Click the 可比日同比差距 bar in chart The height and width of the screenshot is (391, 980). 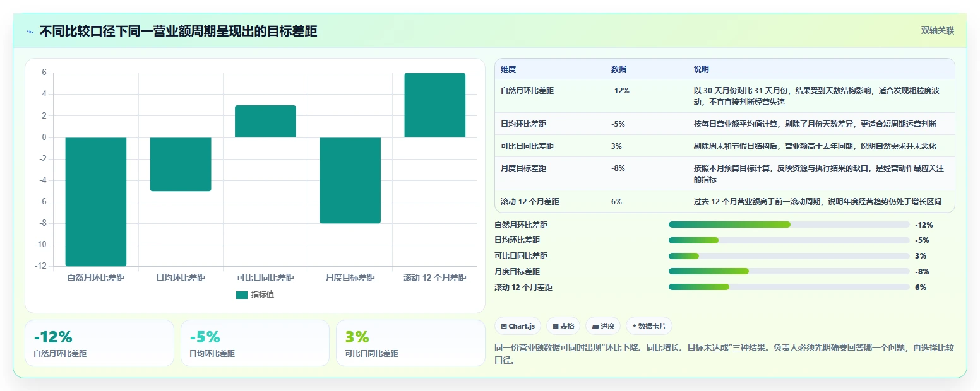pyautogui.click(x=265, y=121)
